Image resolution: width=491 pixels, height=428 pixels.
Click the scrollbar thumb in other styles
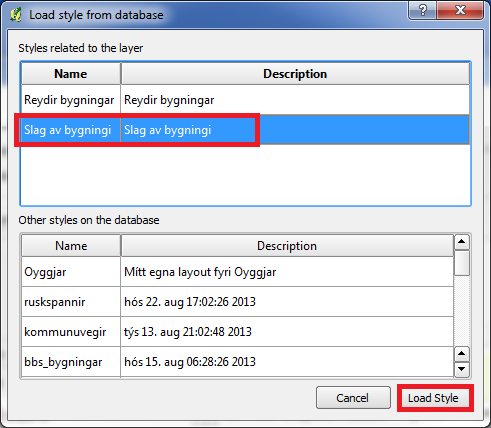pyautogui.click(x=462, y=263)
